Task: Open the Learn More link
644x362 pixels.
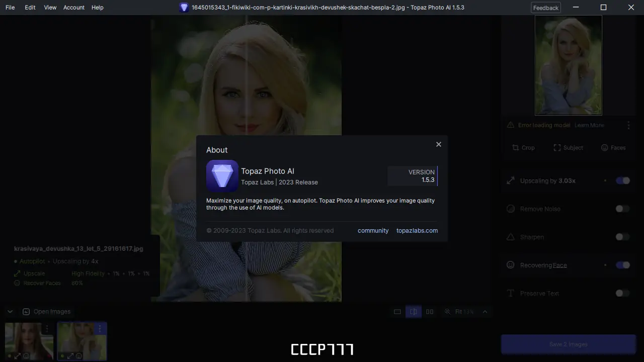Action: [x=589, y=125]
